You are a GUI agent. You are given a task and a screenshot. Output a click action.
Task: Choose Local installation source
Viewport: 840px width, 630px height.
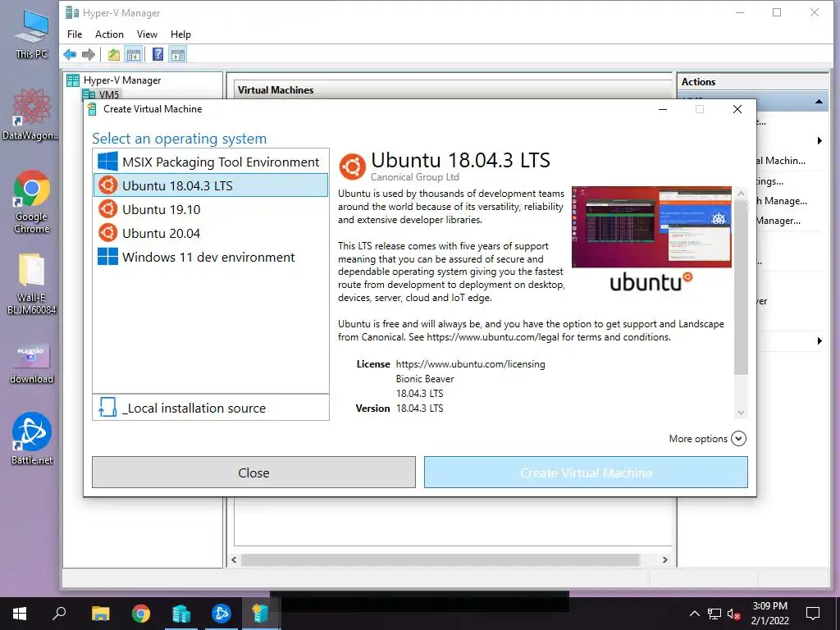click(211, 408)
